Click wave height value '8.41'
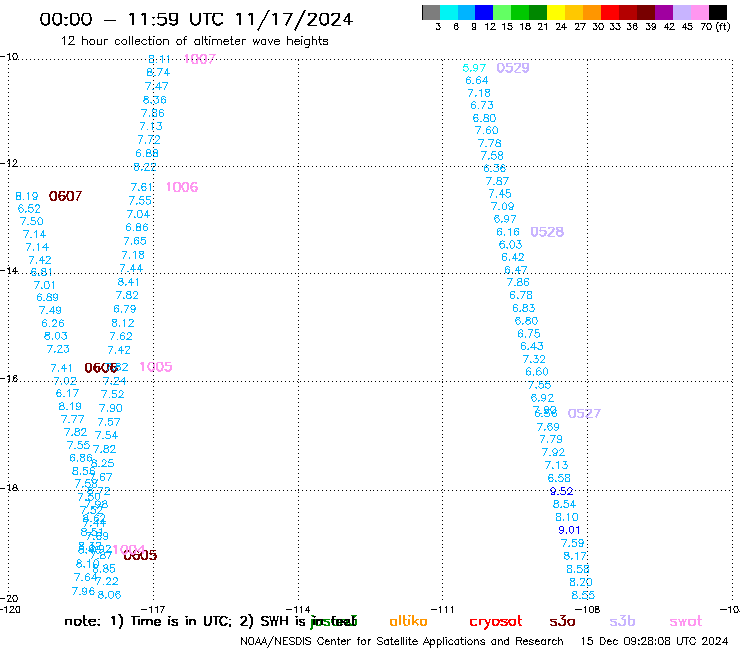The height and width of the screenshot is (650, 740). (128, 282)
